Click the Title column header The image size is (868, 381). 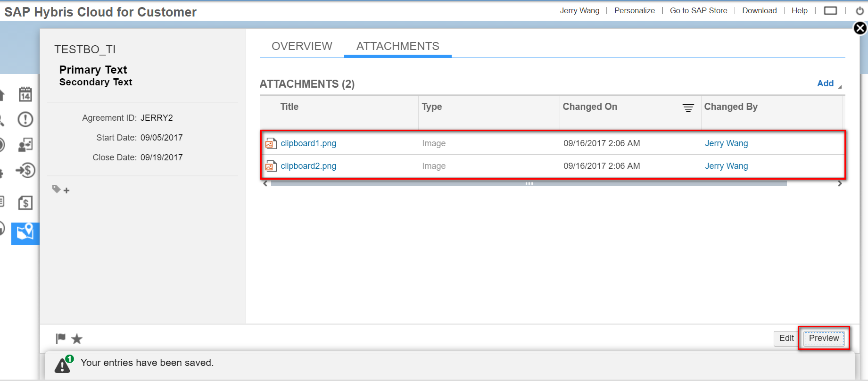click(289, 107)
